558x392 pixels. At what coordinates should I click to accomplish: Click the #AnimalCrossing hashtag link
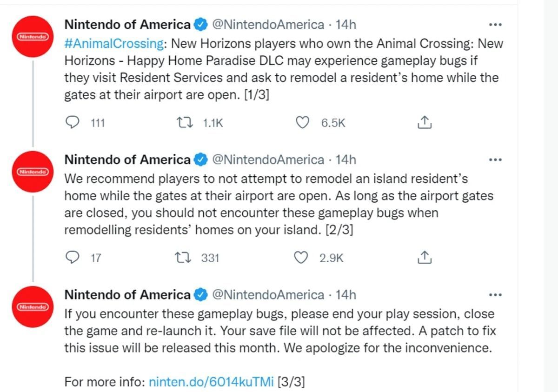[114, 44]
